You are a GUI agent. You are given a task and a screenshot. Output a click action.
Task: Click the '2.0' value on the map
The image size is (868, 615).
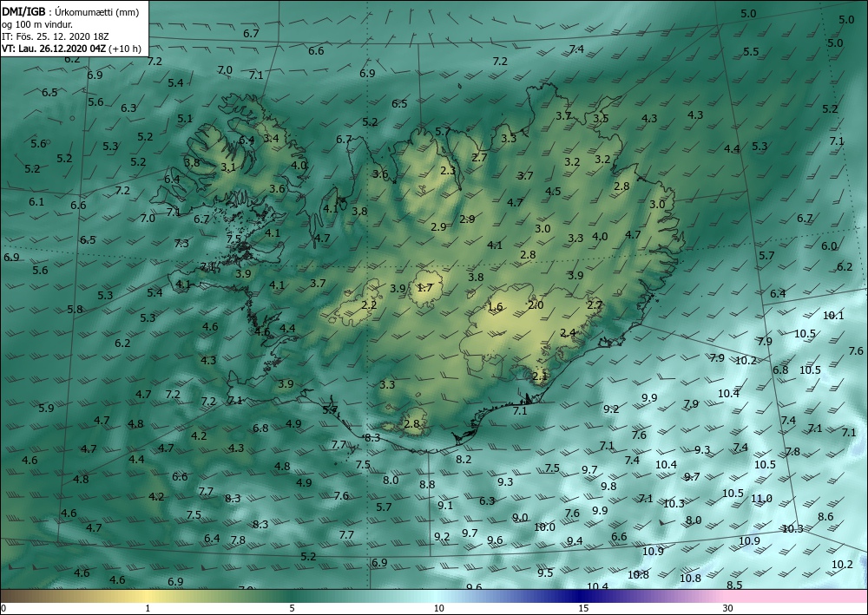(x=536, y=304)
